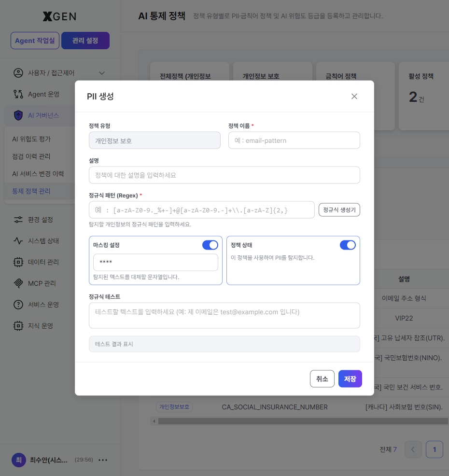This screenshot has height=476, width=449.
Task: Click the 정규식 패턴 Regex input field
Action: 202,210
